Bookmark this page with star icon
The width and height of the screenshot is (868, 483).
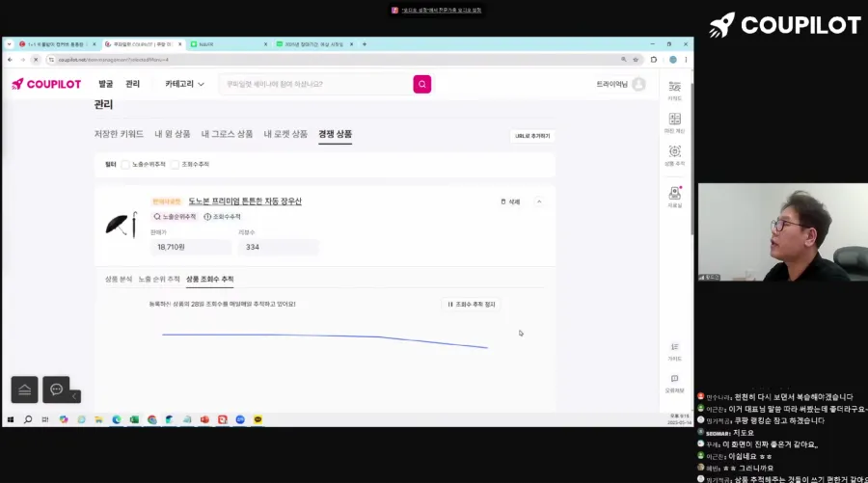coord(636,59)
